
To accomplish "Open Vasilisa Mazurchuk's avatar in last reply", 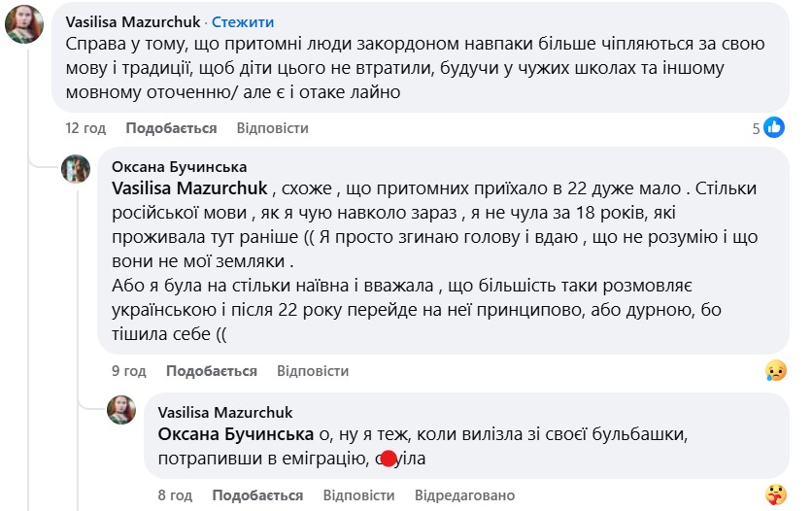I will (120, 409).
